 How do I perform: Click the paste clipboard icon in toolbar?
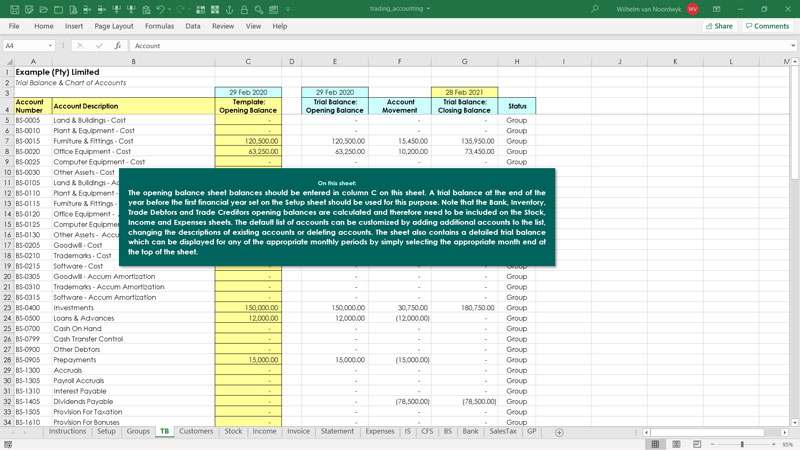coord(146,9)
